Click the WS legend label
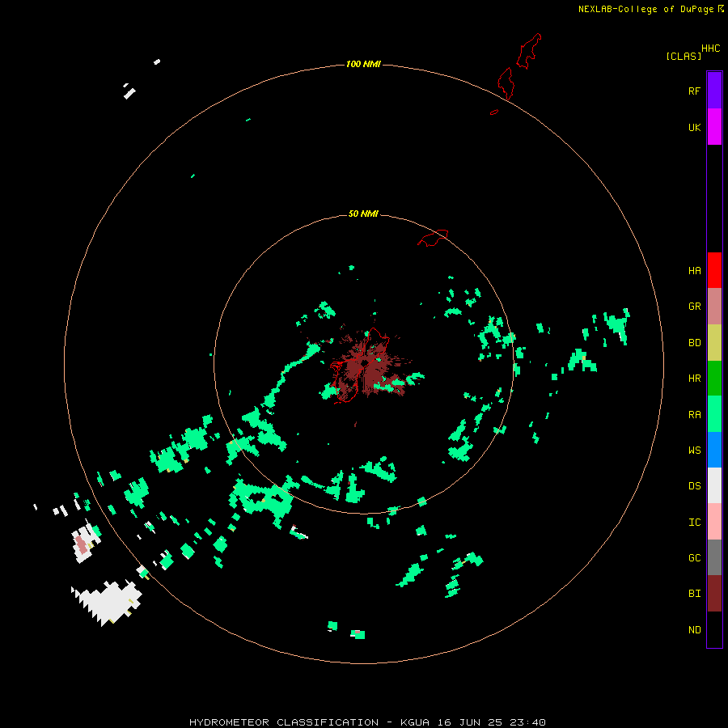 pos(694,451)
